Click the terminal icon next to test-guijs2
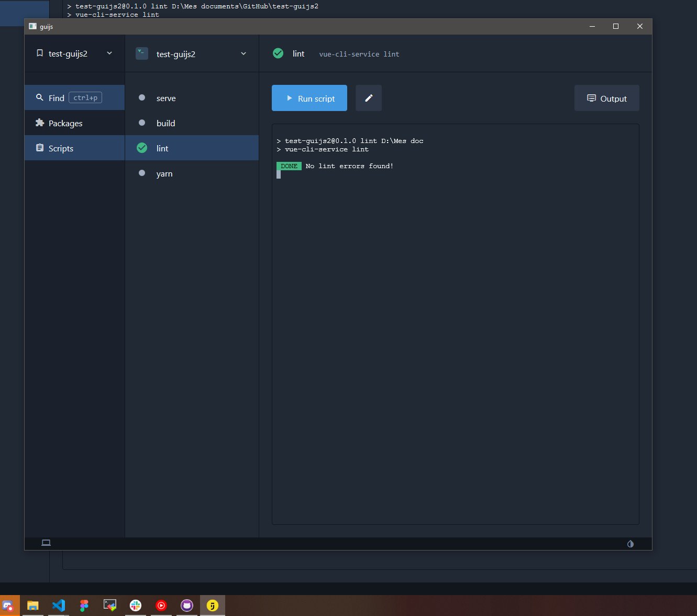 point(141,53)
